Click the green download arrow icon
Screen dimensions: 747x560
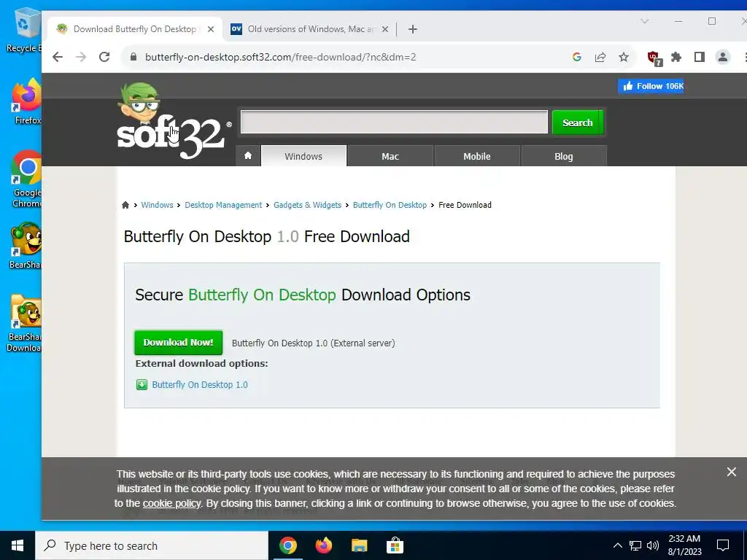(x=142, y=385)
